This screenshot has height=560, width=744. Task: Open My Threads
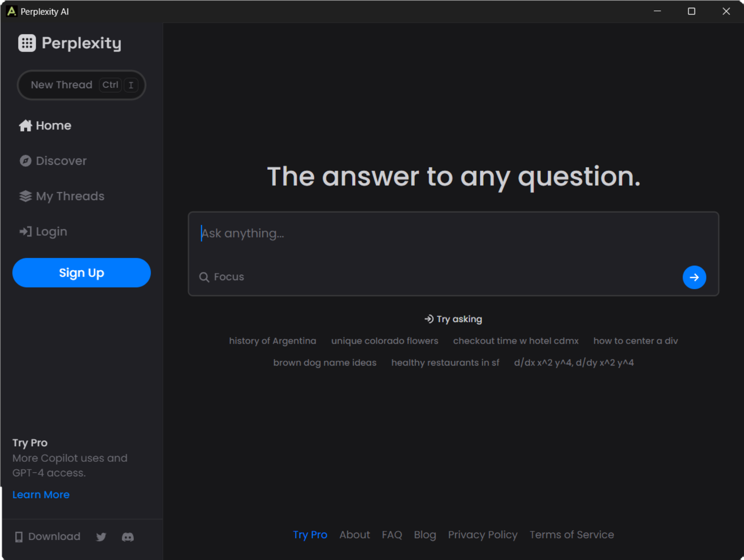(61, 196)
